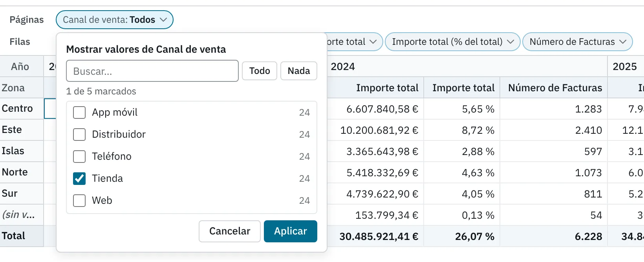The width and height of the screenshot is (644, 262).
Task: Click the Zona header cell
Action: (22, 88)
